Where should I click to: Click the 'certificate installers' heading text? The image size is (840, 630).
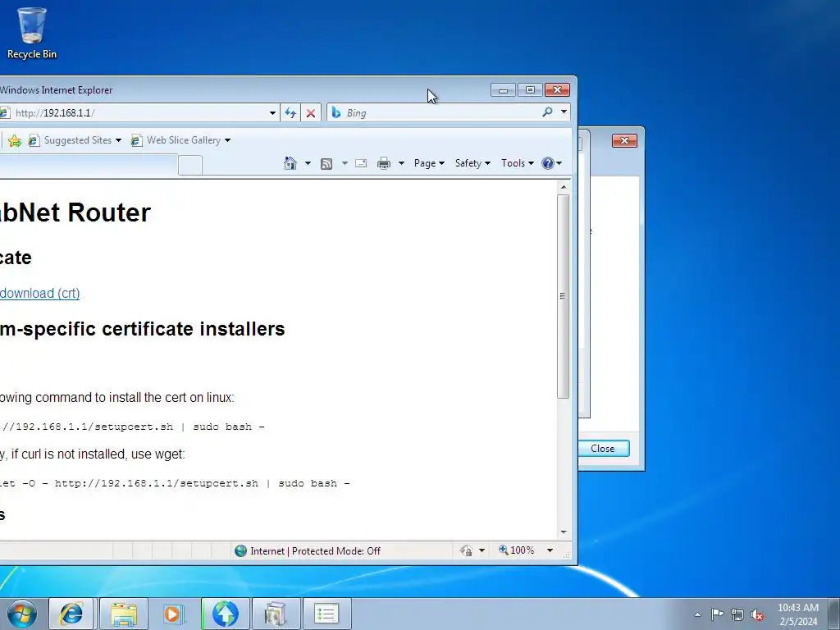click(193, 329)
